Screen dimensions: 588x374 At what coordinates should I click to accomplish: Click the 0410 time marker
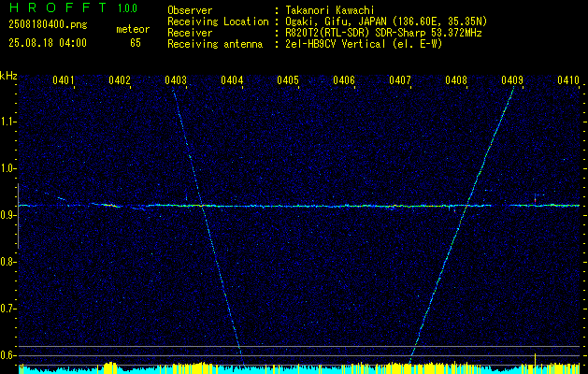(568, 79)
